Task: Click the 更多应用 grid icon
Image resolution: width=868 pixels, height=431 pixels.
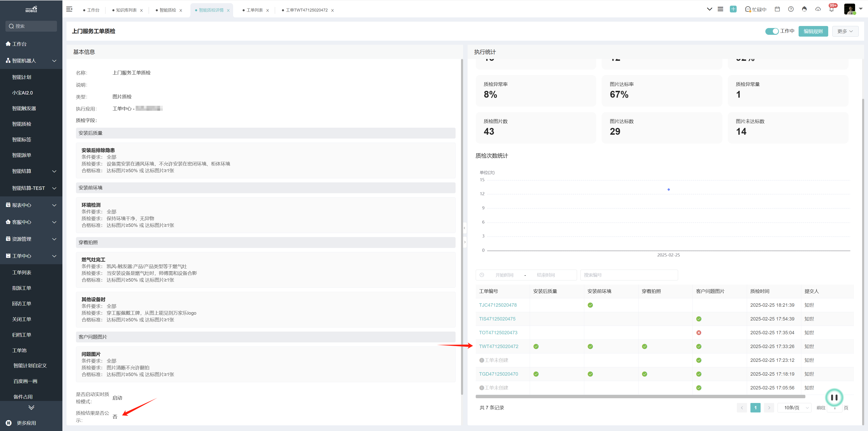Action: [9, 423]
